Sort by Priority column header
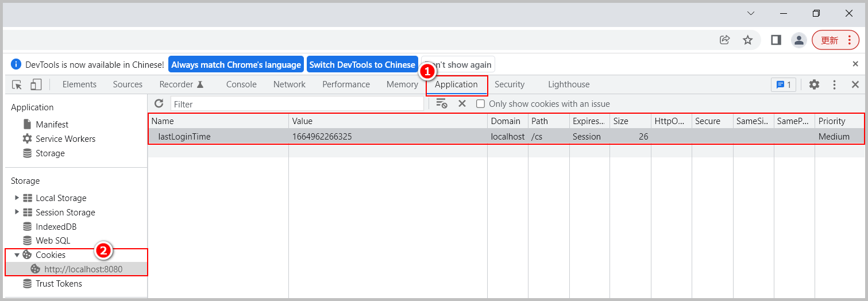Viewport: 868px width, 301px height. coord(840,121)
